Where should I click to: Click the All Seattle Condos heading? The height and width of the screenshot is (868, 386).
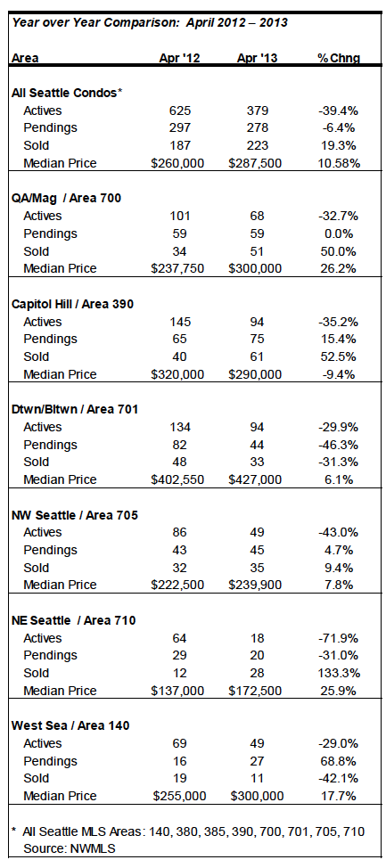66,93
